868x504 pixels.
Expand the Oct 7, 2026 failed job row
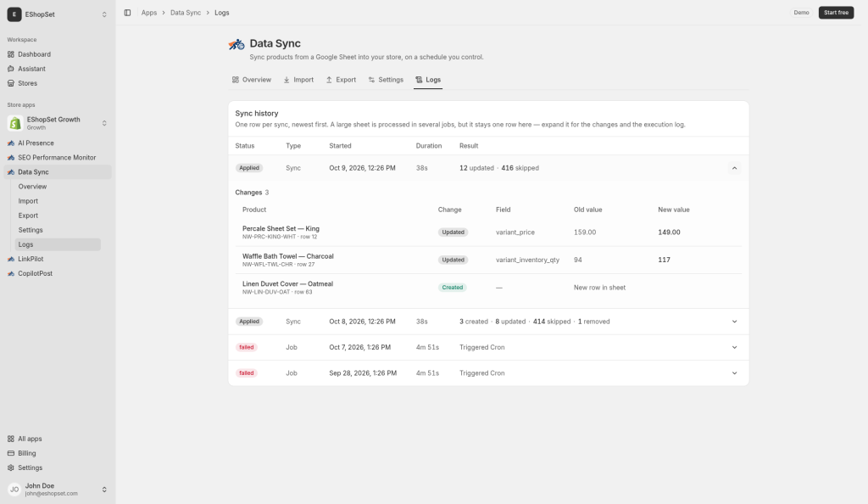pyautogui.click(x=735, y=347)
